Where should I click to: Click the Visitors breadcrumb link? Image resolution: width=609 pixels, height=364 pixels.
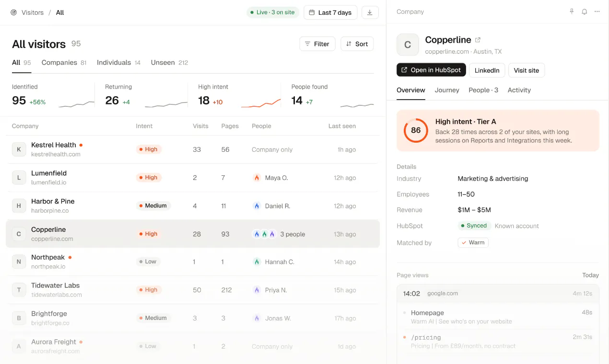[x=33, y=12]
